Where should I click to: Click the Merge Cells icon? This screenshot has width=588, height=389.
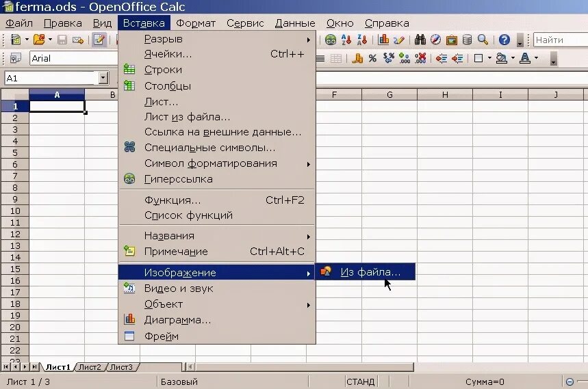click(336, 58)
